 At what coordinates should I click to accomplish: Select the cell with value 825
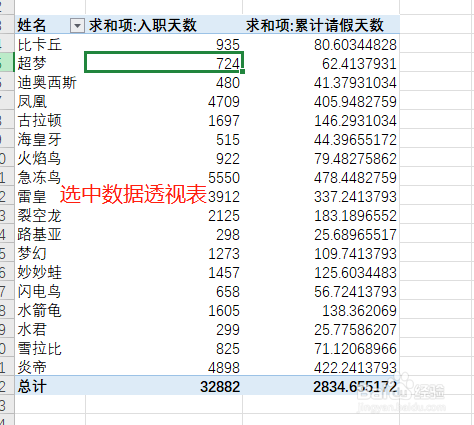(164, 348)
